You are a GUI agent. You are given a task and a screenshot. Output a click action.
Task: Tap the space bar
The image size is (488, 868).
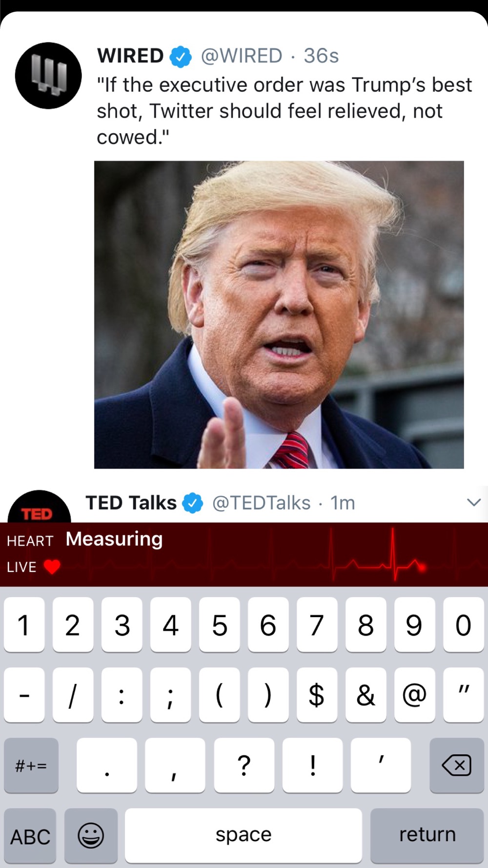click(x=244, y=835)
